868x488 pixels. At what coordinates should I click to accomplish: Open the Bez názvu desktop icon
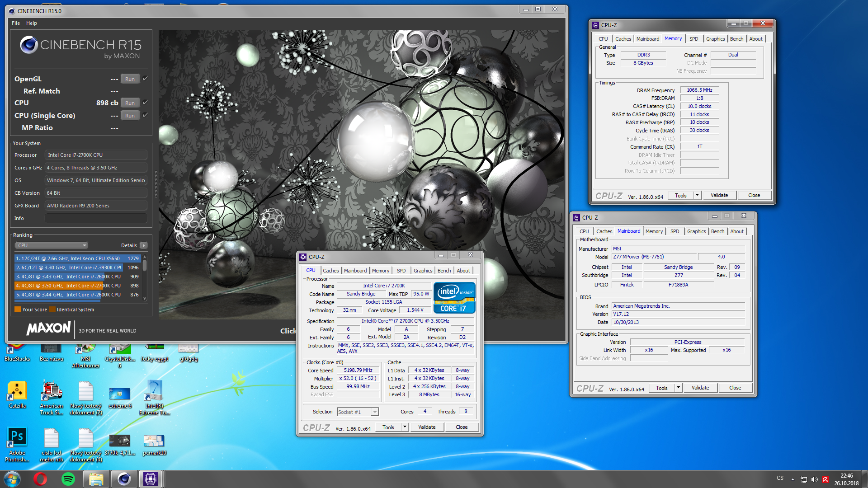[x=51, y=353]
